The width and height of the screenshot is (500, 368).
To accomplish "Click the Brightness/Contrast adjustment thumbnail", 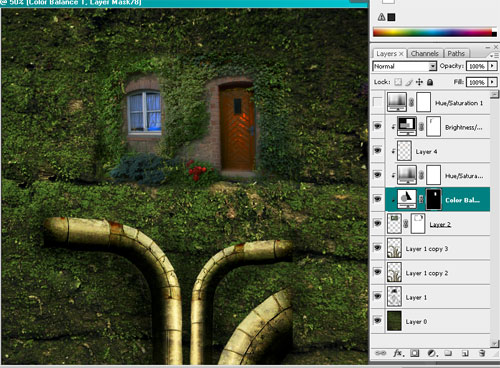I will (x=406, y=126).
